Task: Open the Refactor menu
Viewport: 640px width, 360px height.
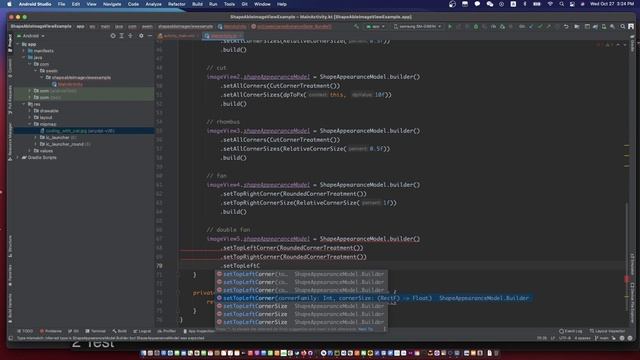Action: point(177,4)
